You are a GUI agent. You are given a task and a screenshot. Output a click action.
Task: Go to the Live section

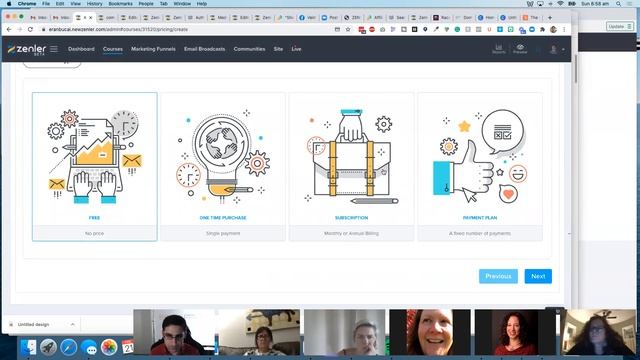(x=296, y=49)
